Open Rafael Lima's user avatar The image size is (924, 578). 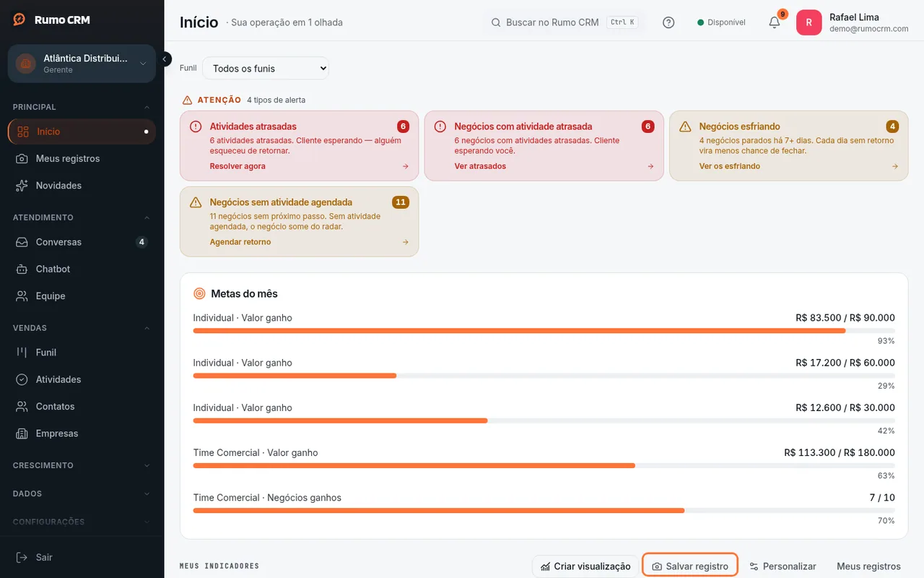coord(808,22)
